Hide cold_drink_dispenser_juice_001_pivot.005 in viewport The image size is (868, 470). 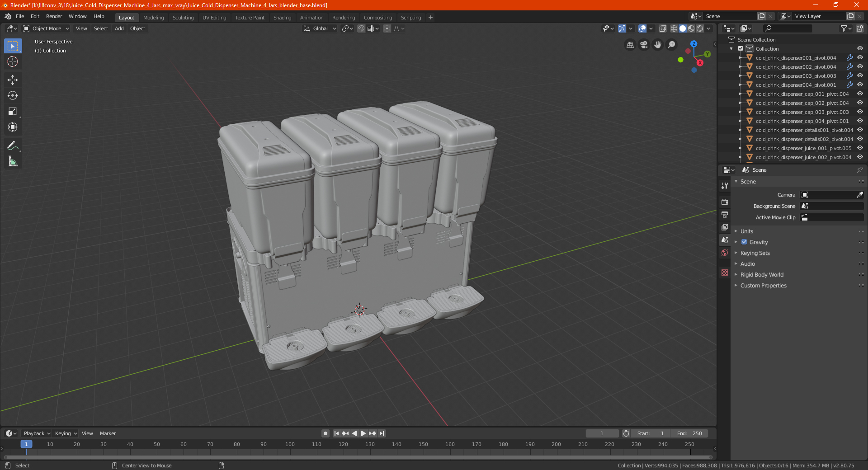click(860, 148)
